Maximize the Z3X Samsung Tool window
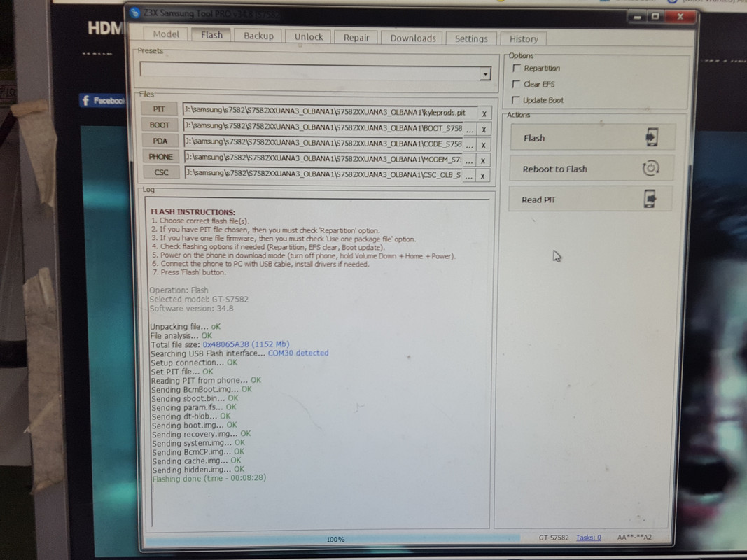The image size is (747, 560). 655,17
